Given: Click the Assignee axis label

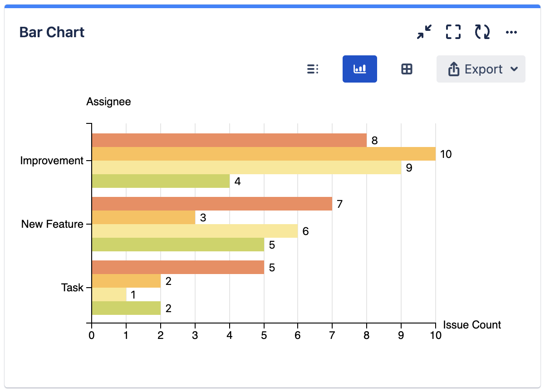Looking at the screenshot, I should (108, 102).
